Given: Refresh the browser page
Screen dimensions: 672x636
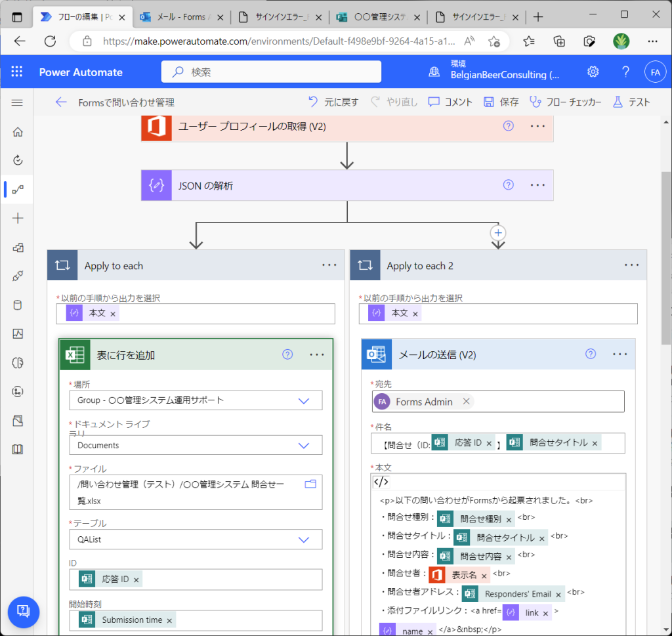Looking at the screenshot, I should [x=50, y=41].
